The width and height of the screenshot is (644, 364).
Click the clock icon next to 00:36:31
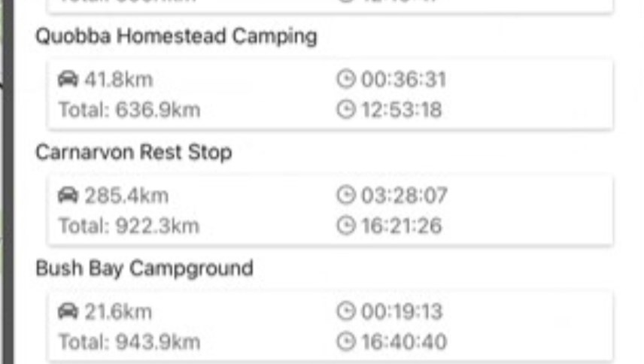point(345,80)
